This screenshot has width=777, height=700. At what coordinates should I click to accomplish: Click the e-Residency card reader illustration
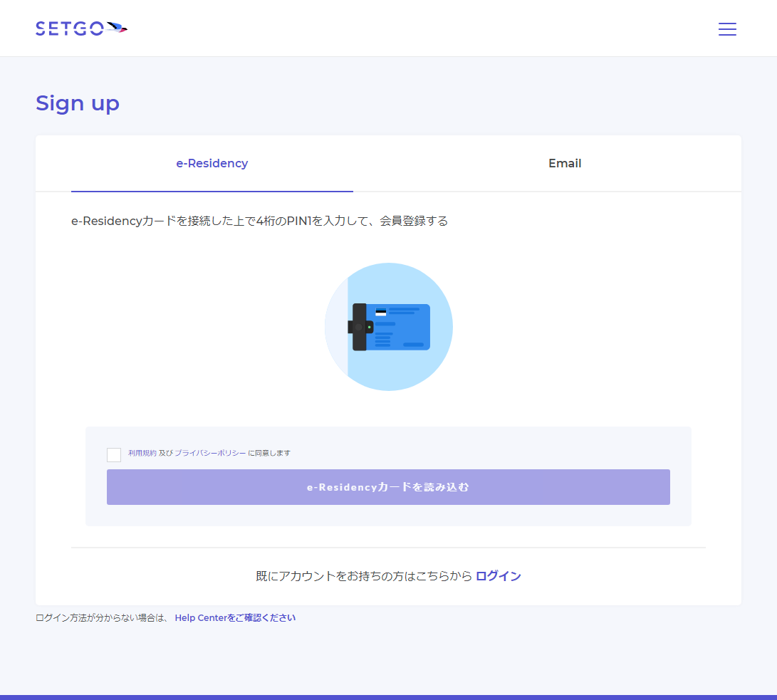(389, 327)
